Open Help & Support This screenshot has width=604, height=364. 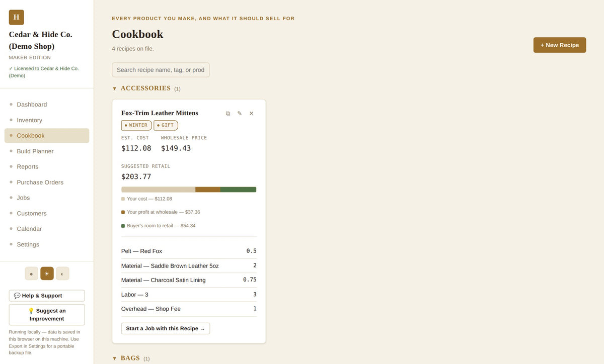[x=47, y=296]
